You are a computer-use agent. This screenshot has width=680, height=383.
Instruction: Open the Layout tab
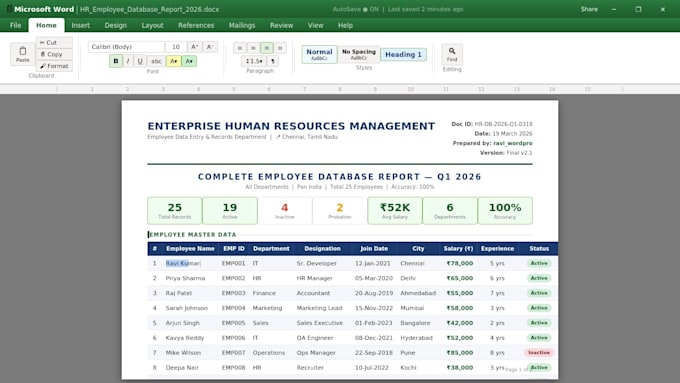[153, 25]
